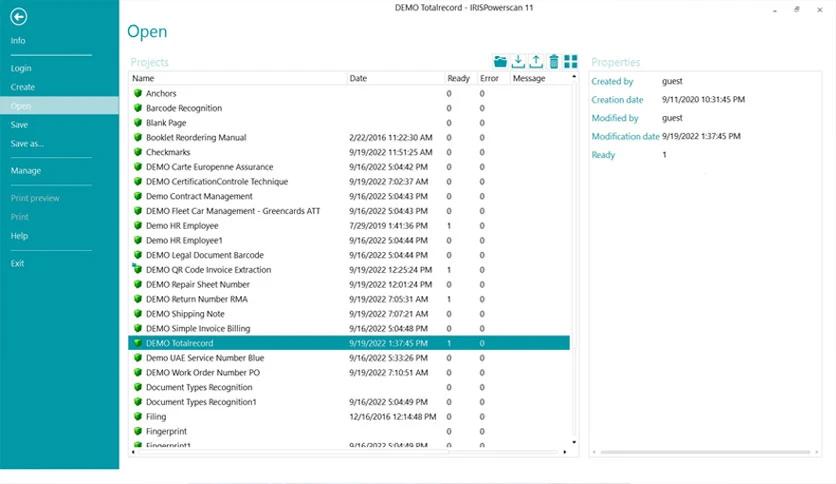Click the back arrow icon
The height and width of the screenshot is (484, 836).
pos(19,17)
